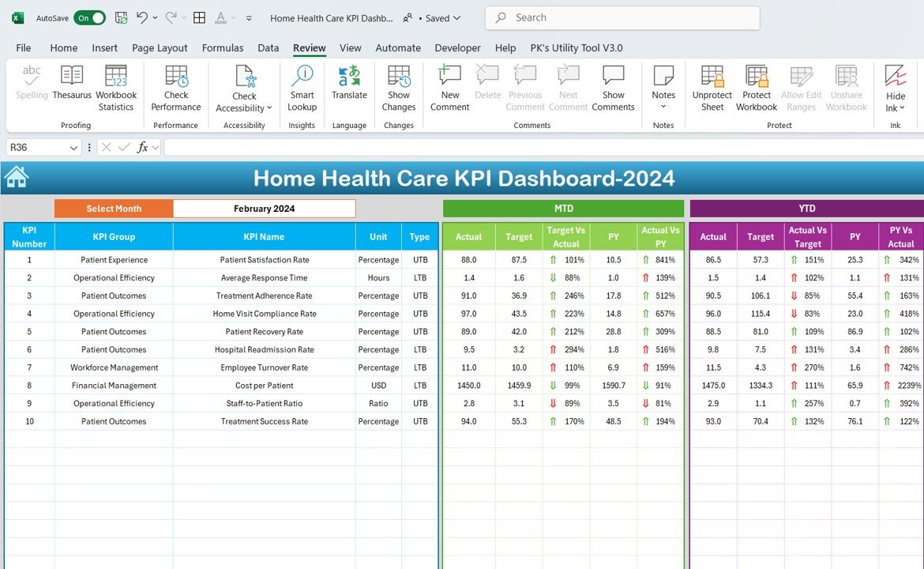Open the File menu

click(x=24, y=47)
